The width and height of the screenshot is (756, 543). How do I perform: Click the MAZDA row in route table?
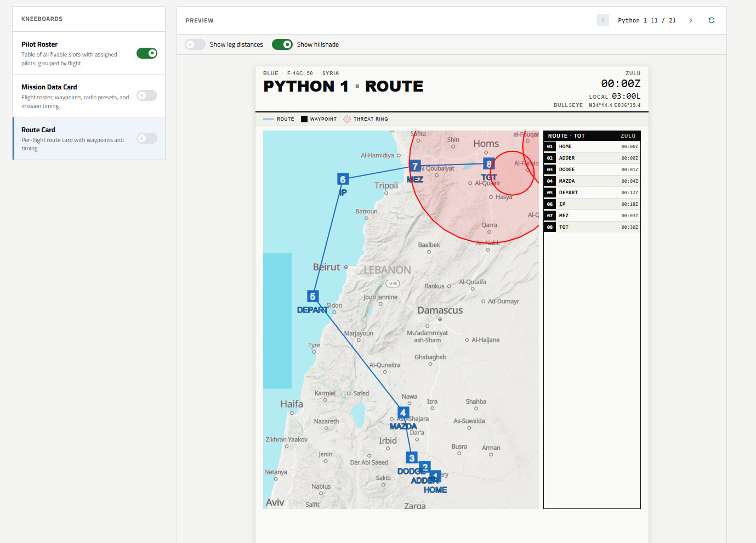pos(592,181)
